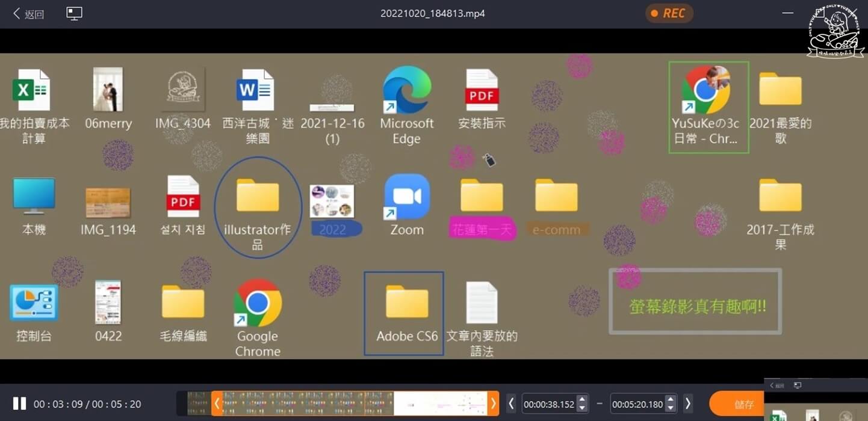This screenshot has width=868, height=421.
Task: Click the 儲存 save button
Action: (737, 404)
